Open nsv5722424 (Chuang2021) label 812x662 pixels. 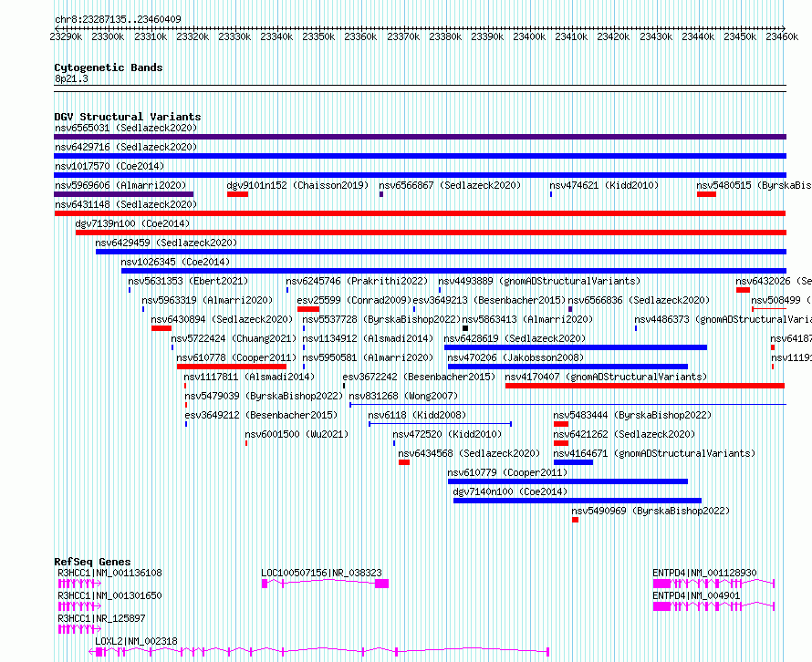(x=234, y=338)
